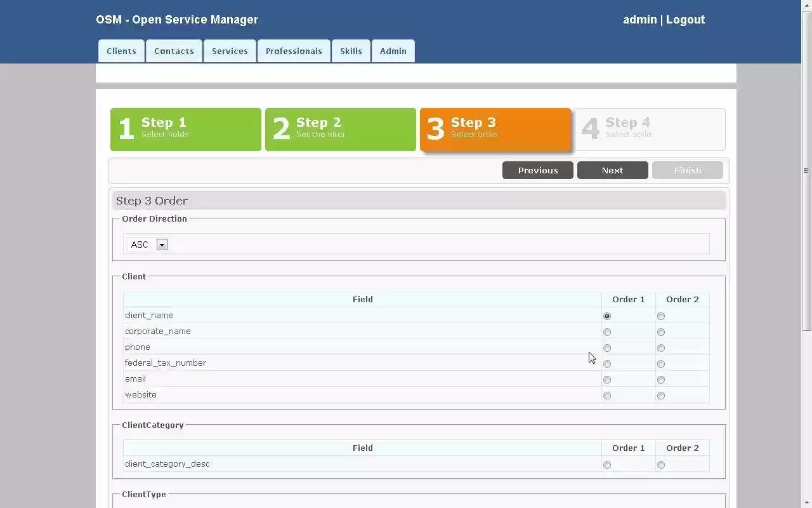812x508 pixels.
Task: Select Order 2 for client_name
Action: click(661, 316)
